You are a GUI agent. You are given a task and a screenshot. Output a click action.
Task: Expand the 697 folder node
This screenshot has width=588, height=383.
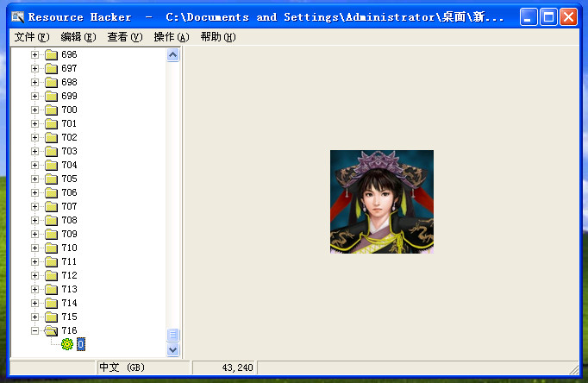coord(34,69)
